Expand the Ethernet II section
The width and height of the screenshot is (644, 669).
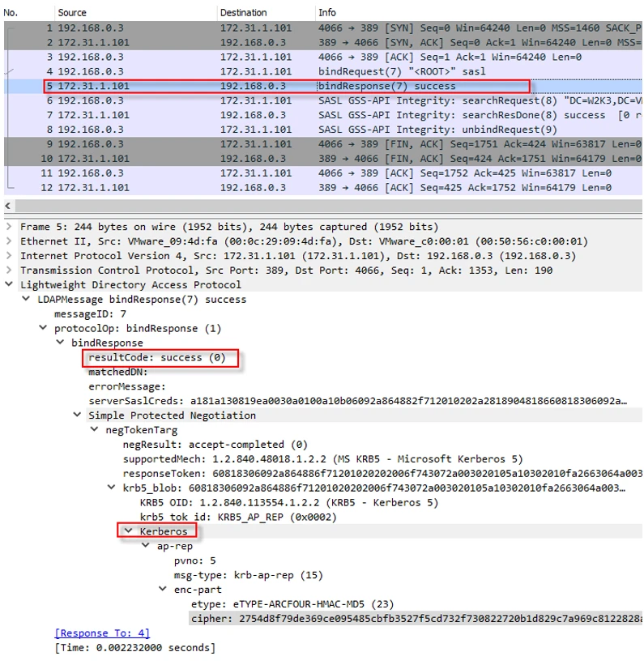tap(9, 242)
